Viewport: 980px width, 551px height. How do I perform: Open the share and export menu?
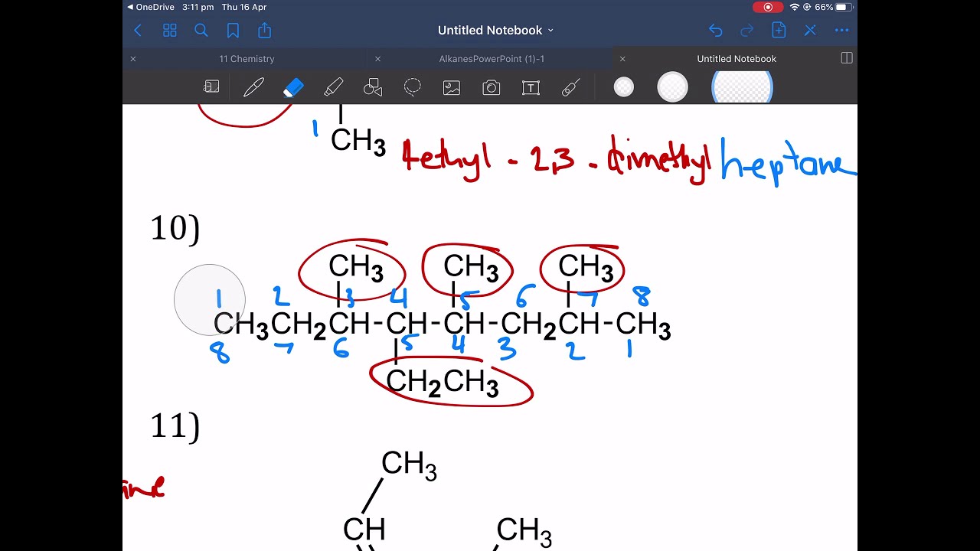265,31
